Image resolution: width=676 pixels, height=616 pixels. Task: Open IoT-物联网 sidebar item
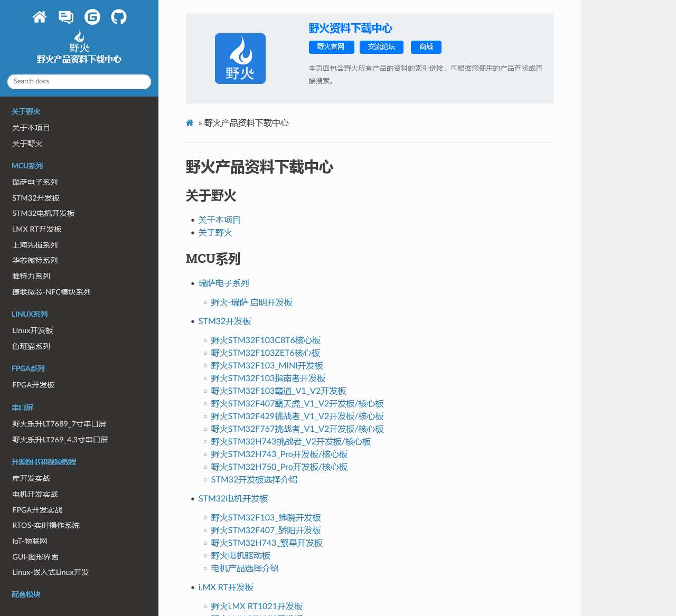point(30,541)
